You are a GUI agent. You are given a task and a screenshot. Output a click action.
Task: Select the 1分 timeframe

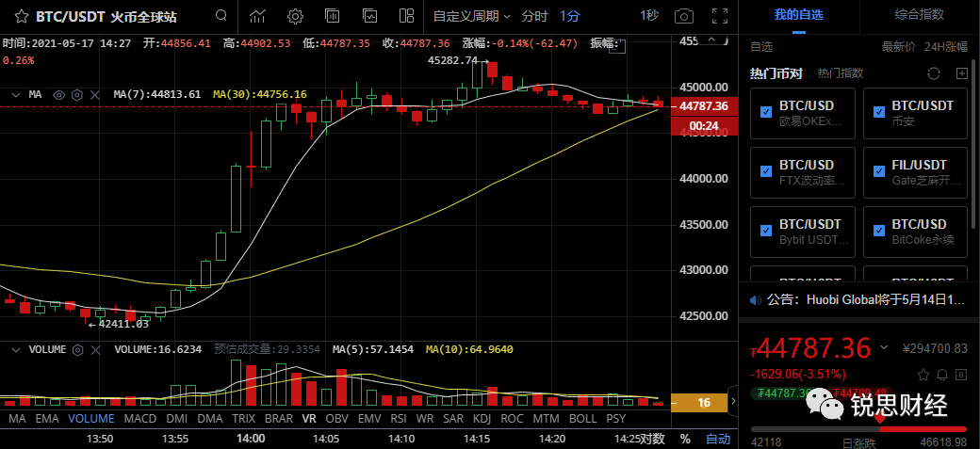click(x=569, y=16)
